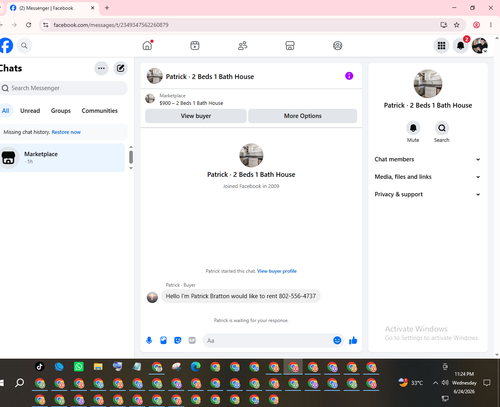The image size is (500, 407).
Task: Open WhatsApp from the taskbar
Action: [79, 367]
